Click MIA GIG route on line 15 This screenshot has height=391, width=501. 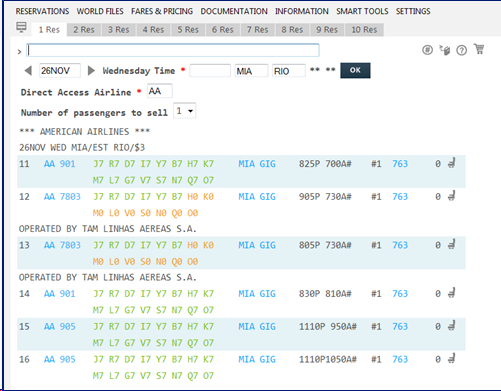[257, 327]
